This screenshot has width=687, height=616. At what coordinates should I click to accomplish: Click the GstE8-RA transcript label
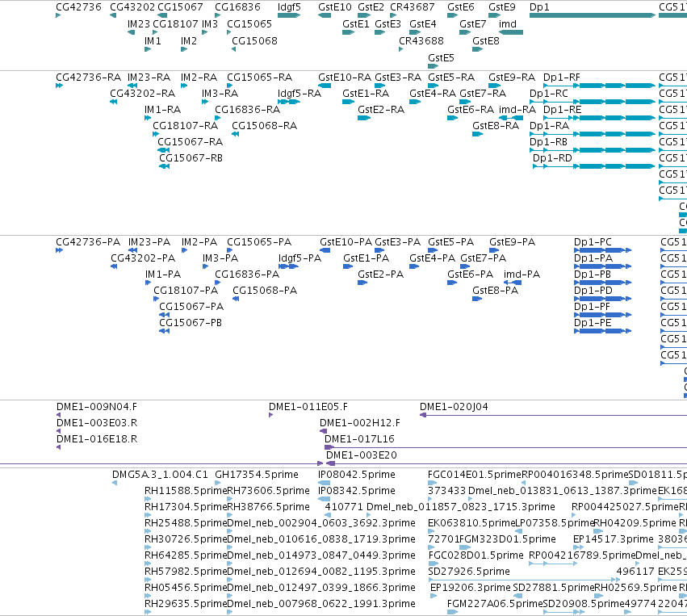(x=496, y=126)
